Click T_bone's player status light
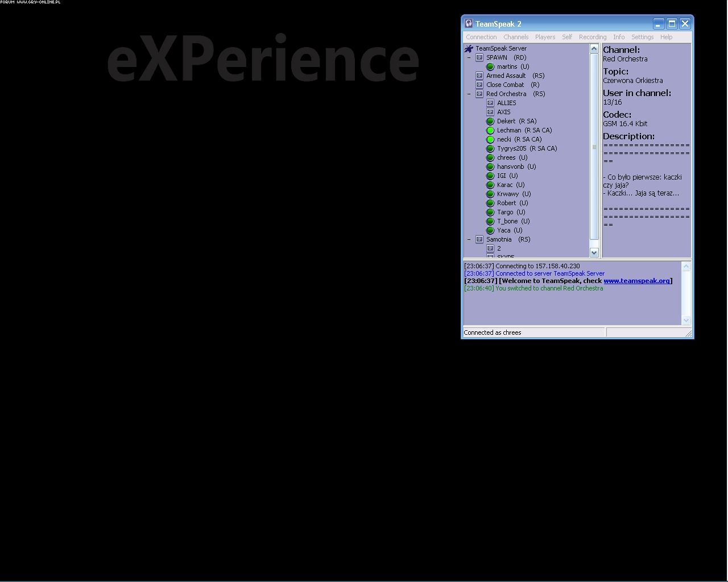The width and height of the screenshot is (728, 582). point(490,221)
